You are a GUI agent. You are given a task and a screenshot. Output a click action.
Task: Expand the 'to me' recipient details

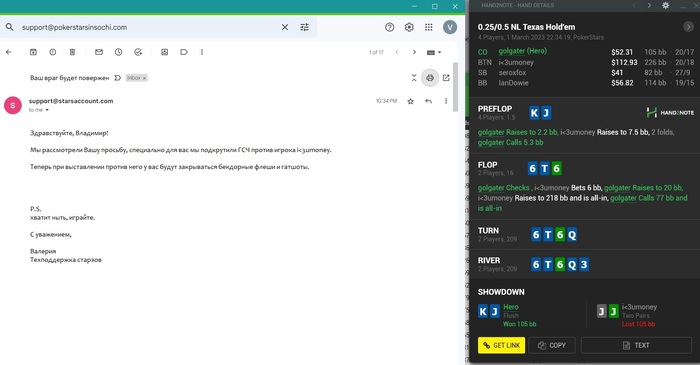pyautogui.click(x=47, y=110)
